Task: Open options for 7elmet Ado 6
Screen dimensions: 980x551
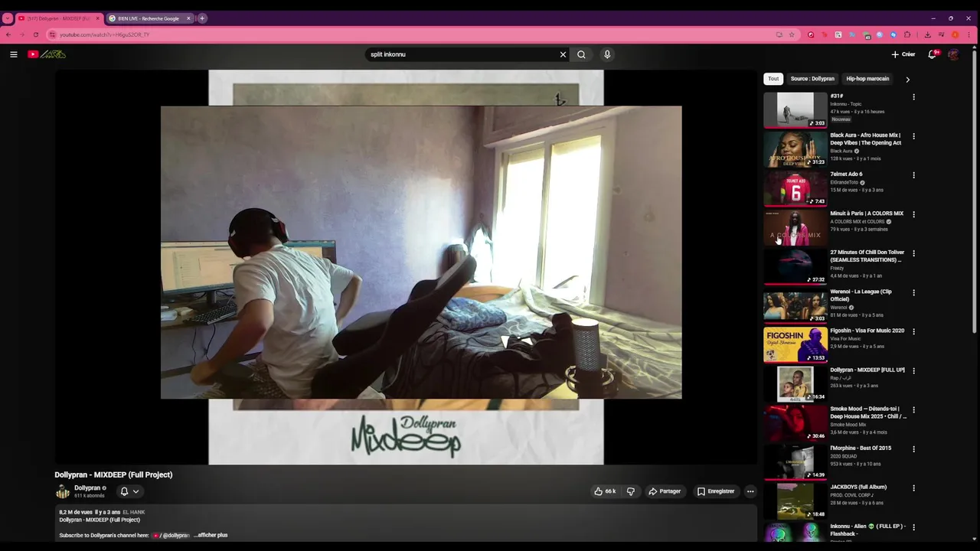Action: (x=913, y=175)
